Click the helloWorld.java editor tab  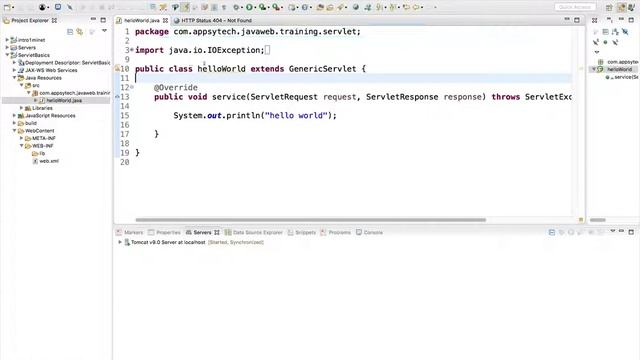click(x=141, y=20)
